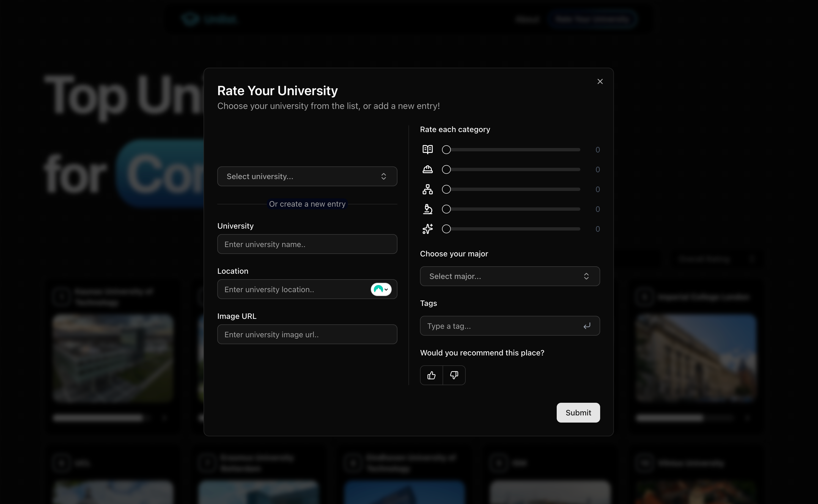Click the 'Choose your major' label
The image size is (818, 504).
pos(454,254)
